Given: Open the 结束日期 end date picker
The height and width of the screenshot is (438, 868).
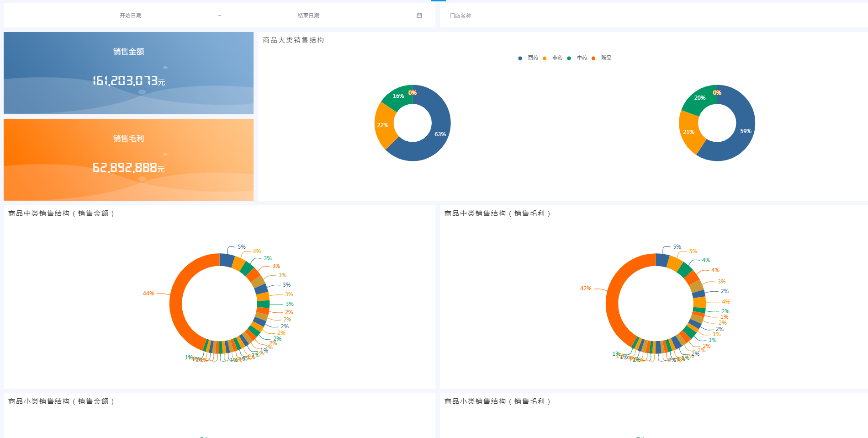Looking at the screenshot, I should click(x=308, y=16).
